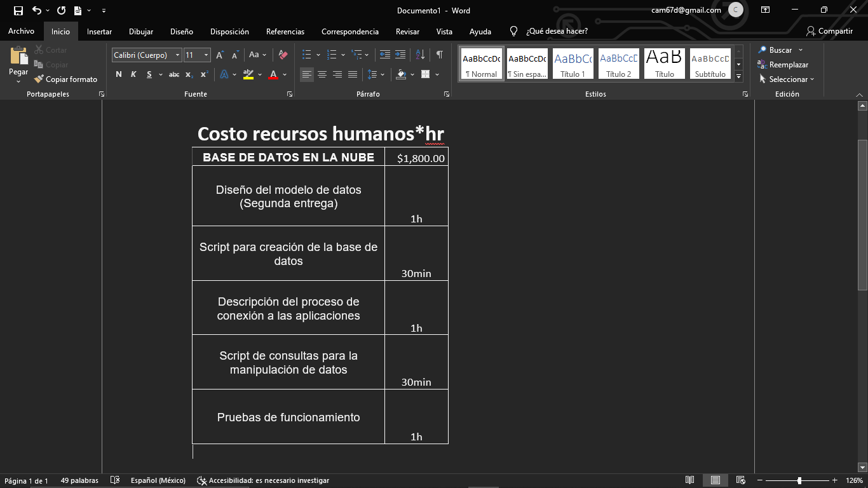The height and width of the screenshot is (488, 868).
Task: Switch to the Referencias tab
Action: (x=285, y=31)
